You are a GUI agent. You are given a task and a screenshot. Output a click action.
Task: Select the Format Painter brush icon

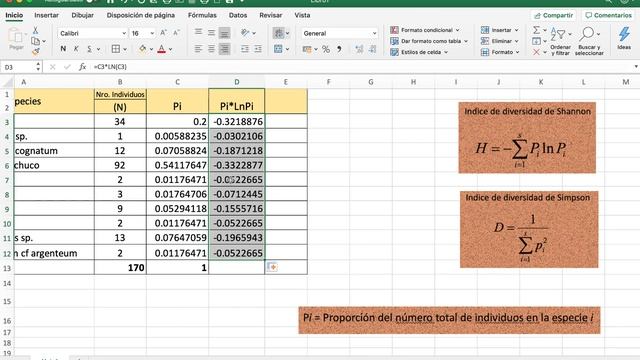(36, 51)
